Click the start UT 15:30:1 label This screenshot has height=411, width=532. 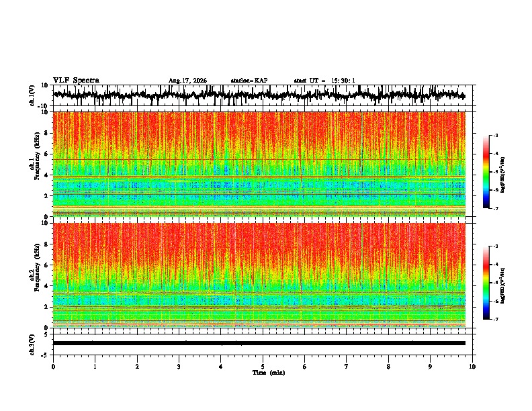(324, 81)
